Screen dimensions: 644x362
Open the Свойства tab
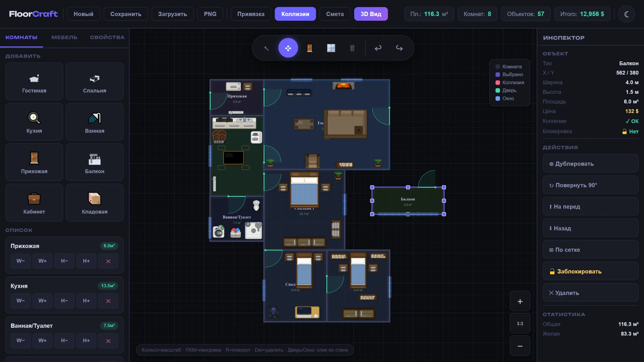(107, 37)
